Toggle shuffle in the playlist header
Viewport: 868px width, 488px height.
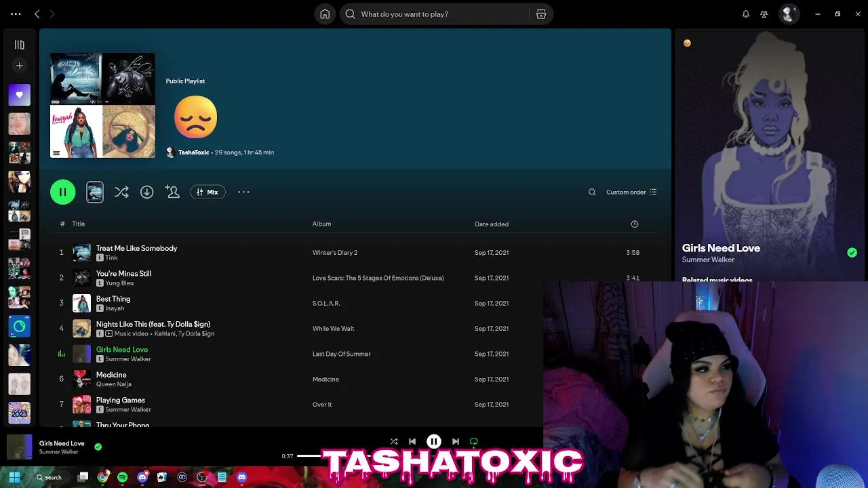coord(121,192)
